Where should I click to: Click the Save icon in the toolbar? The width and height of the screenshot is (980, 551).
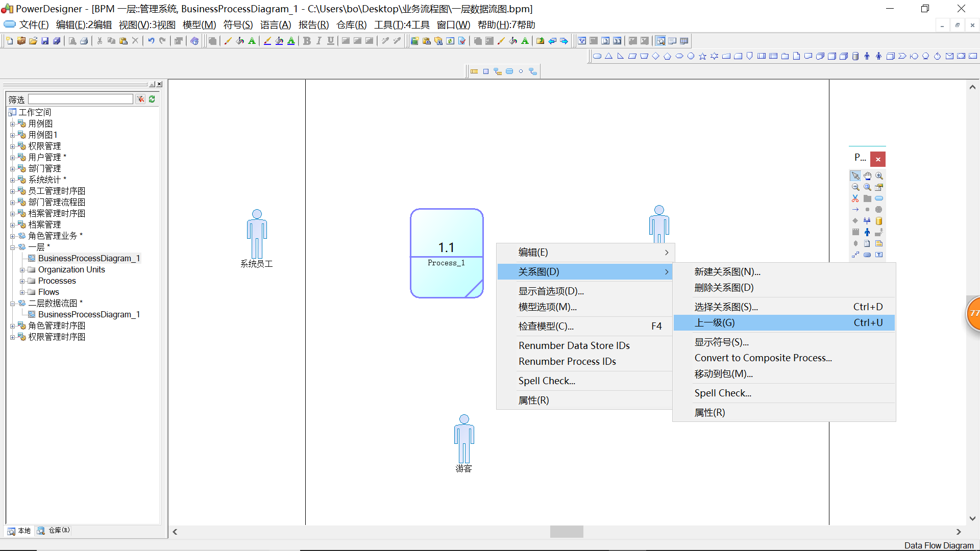coord(45,41)
